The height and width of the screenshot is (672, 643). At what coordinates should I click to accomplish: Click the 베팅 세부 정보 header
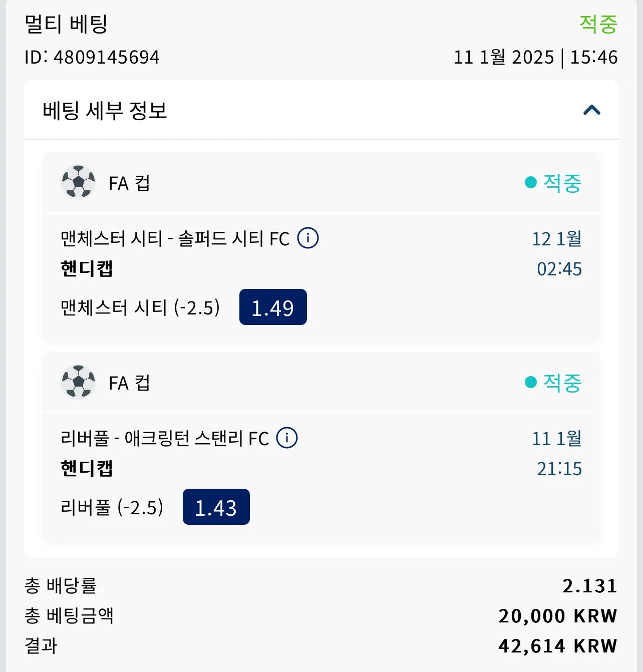[x=105, y=110]
